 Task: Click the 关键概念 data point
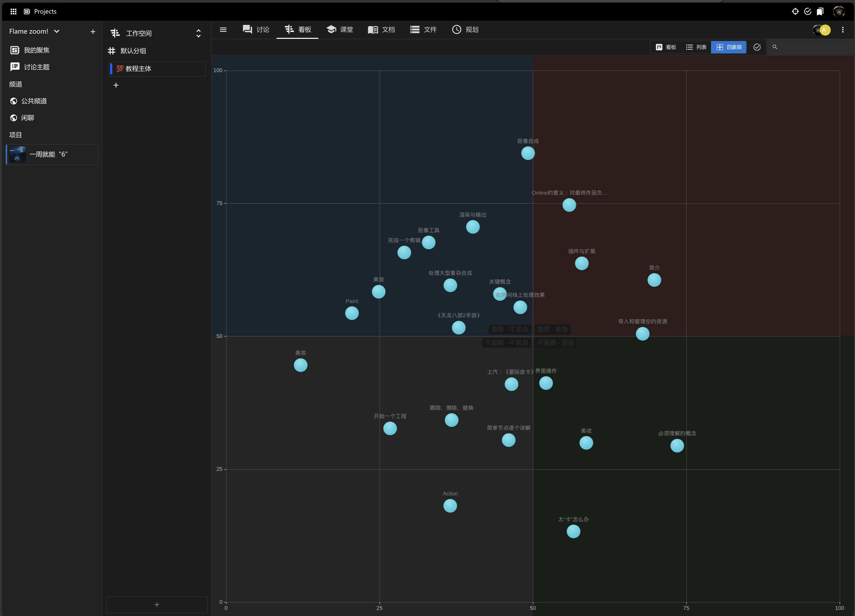tap(499, 294)
